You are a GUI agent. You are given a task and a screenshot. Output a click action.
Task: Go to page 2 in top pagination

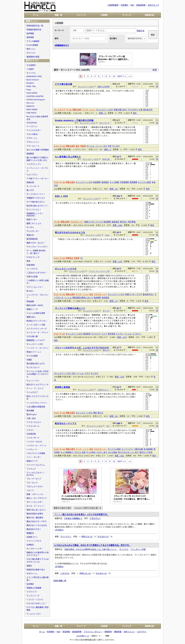(84, 76)
